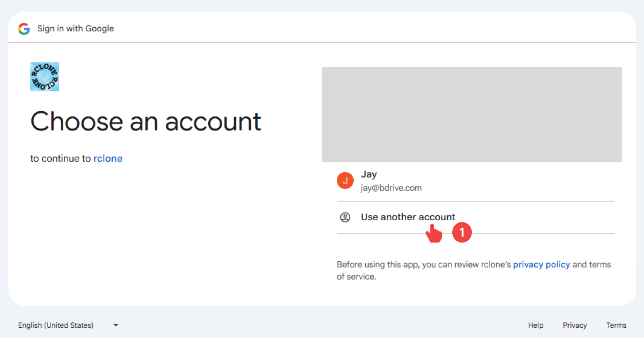Click the person icon beside Use another account
644x338 pixels.
tap(346, 217)
